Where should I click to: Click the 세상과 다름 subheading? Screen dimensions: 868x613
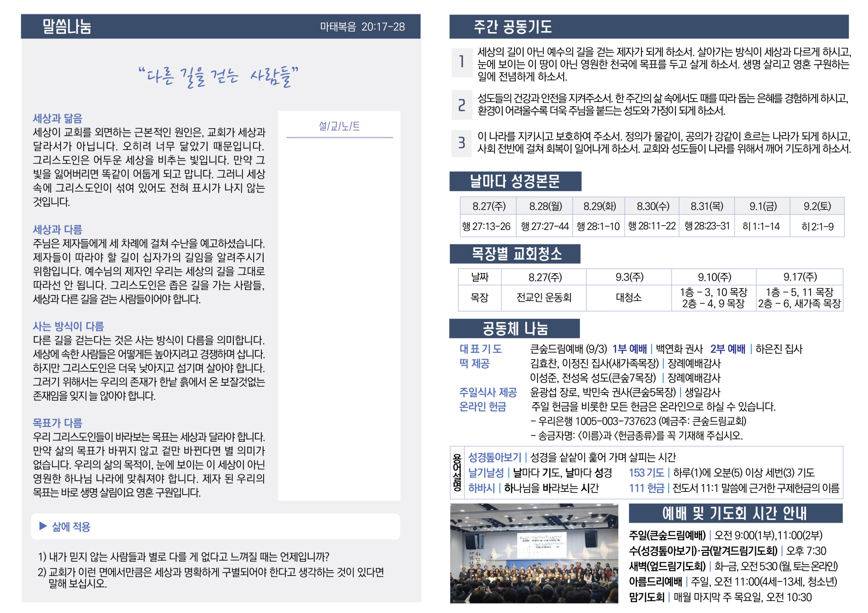(x=58, y=229)
